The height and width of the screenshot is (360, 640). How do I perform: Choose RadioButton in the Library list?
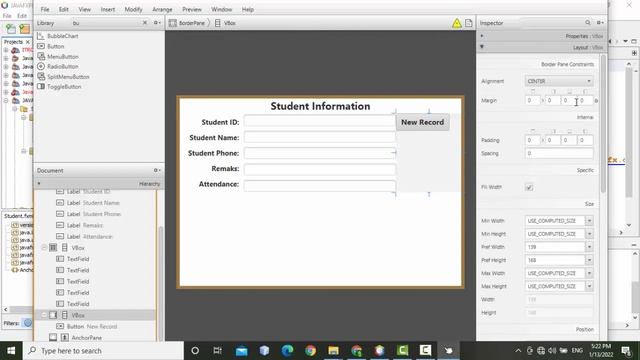coord(62,66)
